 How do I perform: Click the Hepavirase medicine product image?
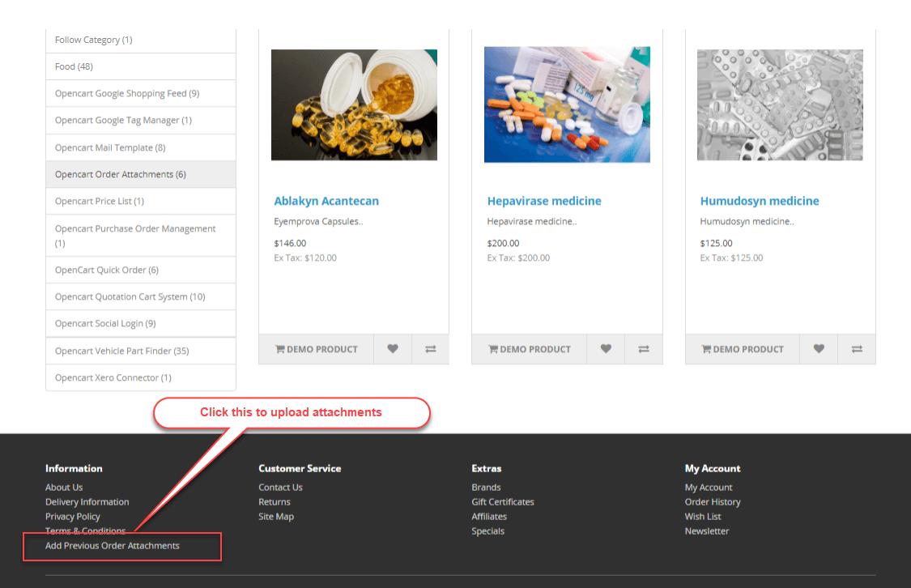point(567,104)
